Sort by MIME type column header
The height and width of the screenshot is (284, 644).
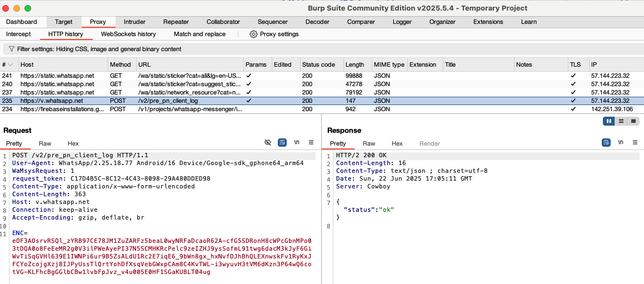(x=389, y=64)
